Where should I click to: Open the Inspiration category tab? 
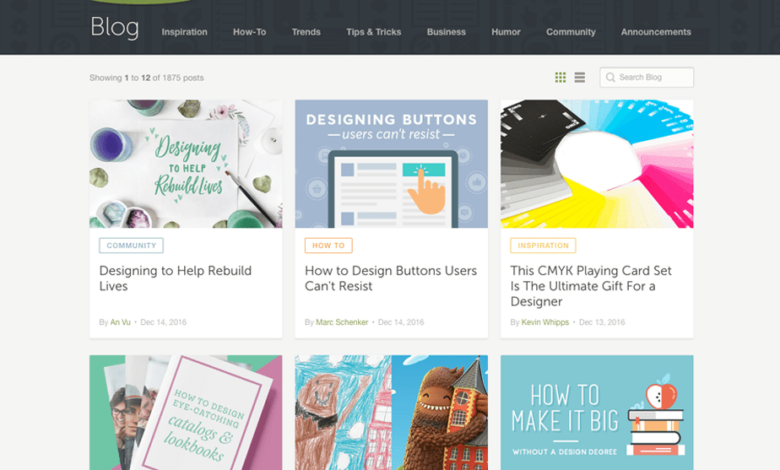click(x=184, y=32)
